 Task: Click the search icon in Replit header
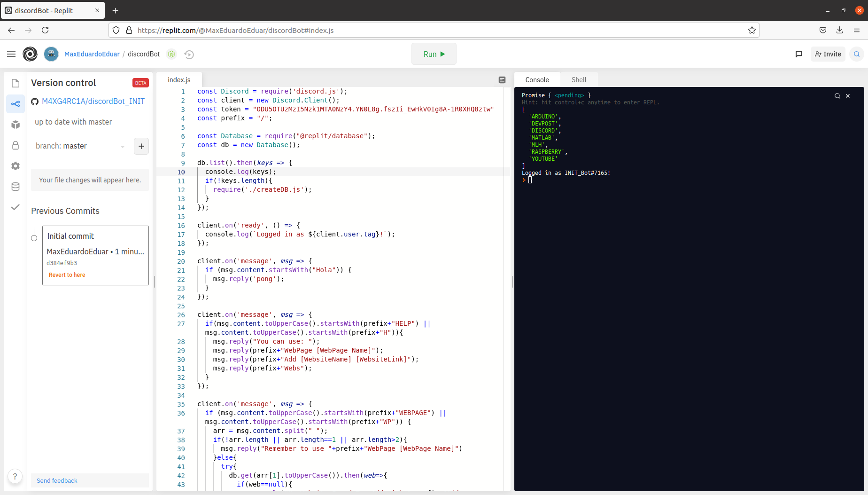tap(857, 54)
